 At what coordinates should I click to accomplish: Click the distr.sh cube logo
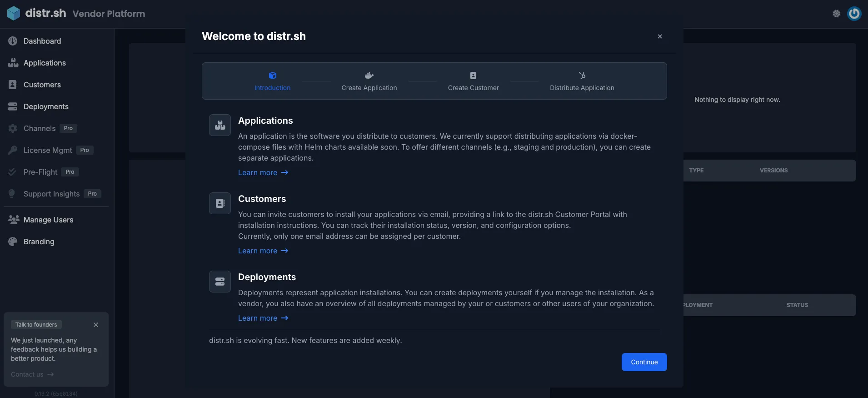(x=14, y=13)
